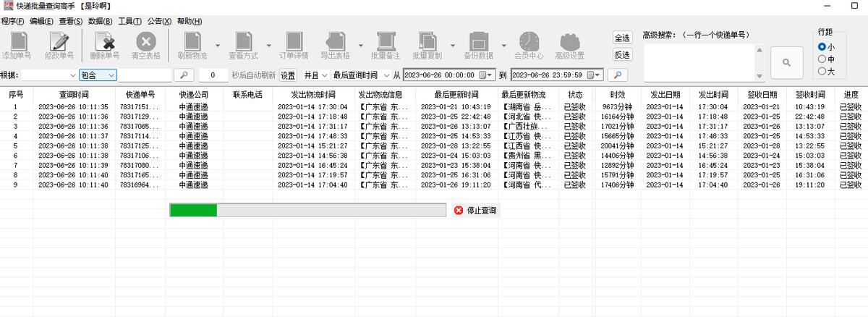This screenshot has width=868, height=317.
Task: Open the 查看(S) menu
Action: 71,21
